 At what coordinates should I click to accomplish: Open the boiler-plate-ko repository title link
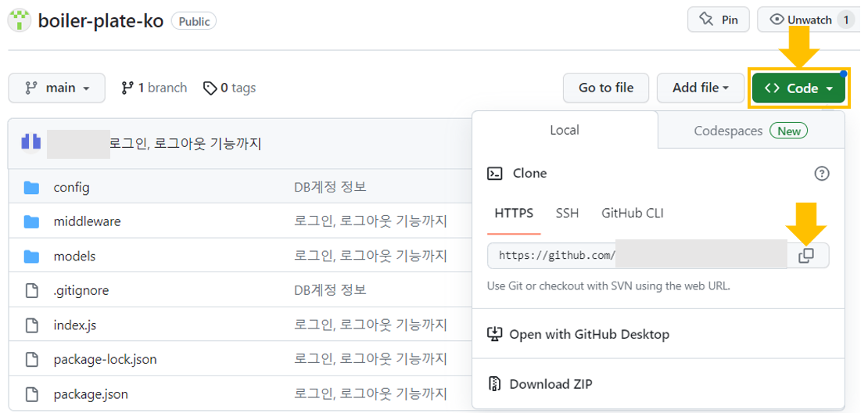tap(101, 21)
